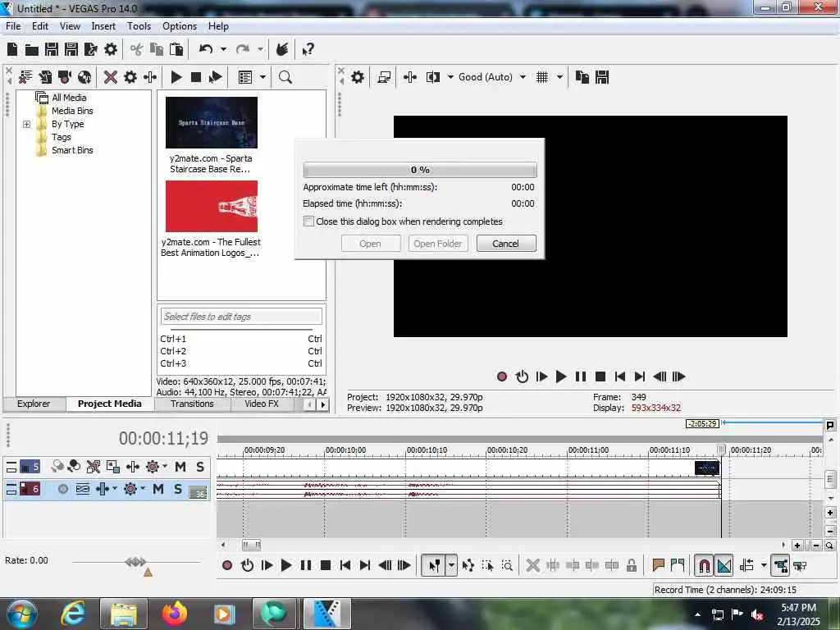Open edit tool selector dropdown arrow
The width and height of the screenshot is (840, 630).
[452, 565]
